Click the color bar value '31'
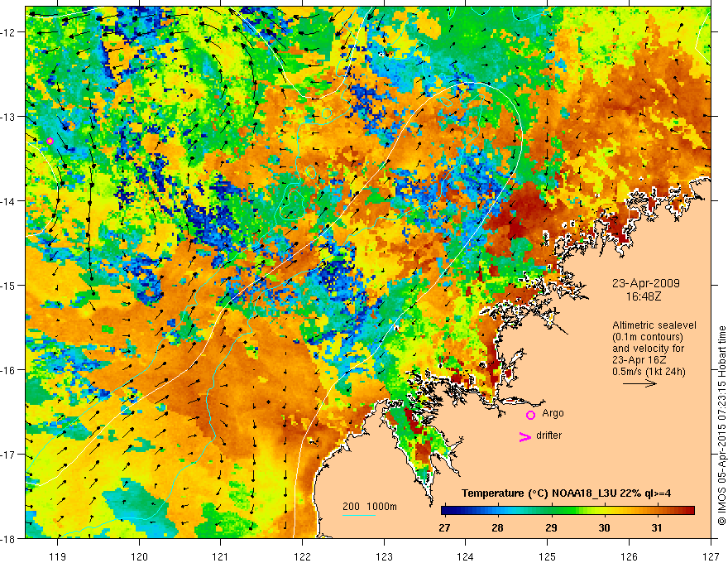This screenshot has width=728, height=563. click(657, 528)
